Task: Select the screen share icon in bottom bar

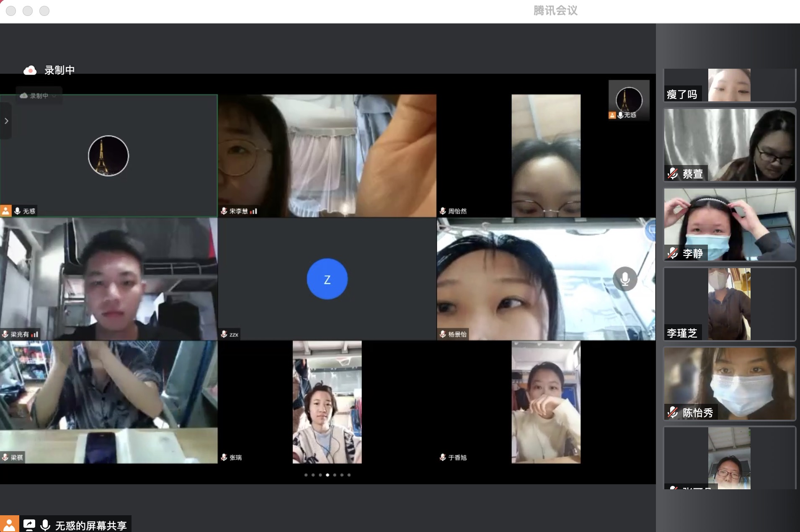Action: tap(29, 523)
